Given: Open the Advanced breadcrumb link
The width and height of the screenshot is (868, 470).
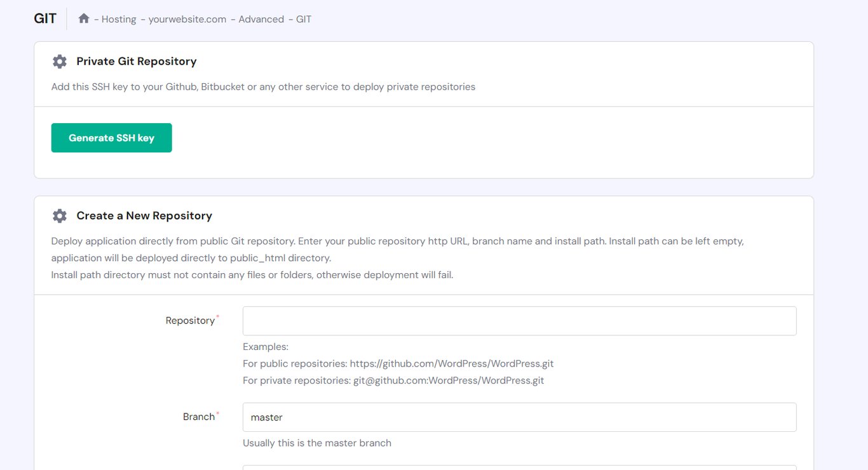Looking at the screenshot, I should pyautogui.click(x=261, y=19).
